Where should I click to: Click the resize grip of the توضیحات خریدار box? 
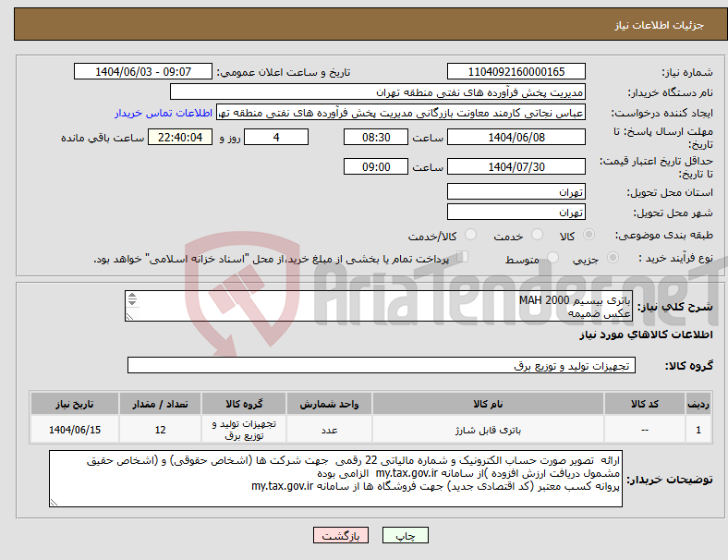point(54,503)
